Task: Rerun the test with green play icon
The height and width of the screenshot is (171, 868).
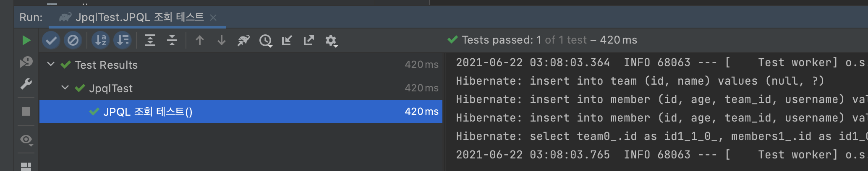Action: tap(26, 40)
